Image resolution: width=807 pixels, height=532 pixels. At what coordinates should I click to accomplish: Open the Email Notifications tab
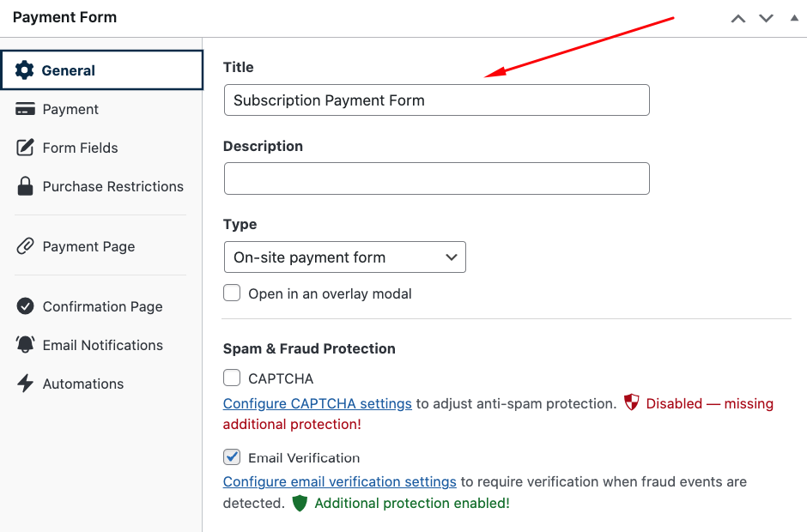pos(102,345)
